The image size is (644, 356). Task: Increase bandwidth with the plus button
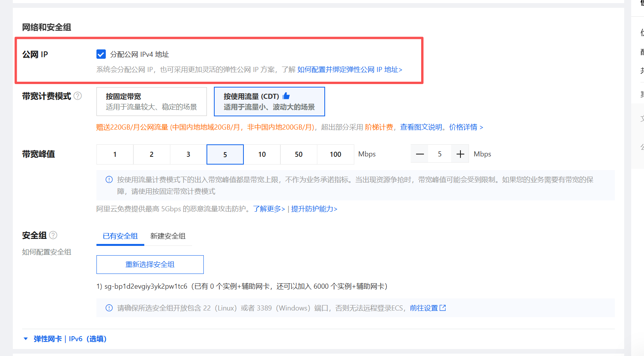pos(460,154)
